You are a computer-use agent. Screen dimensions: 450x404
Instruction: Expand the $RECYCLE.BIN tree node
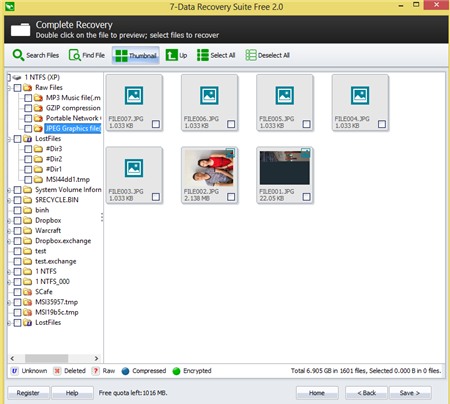9,201
